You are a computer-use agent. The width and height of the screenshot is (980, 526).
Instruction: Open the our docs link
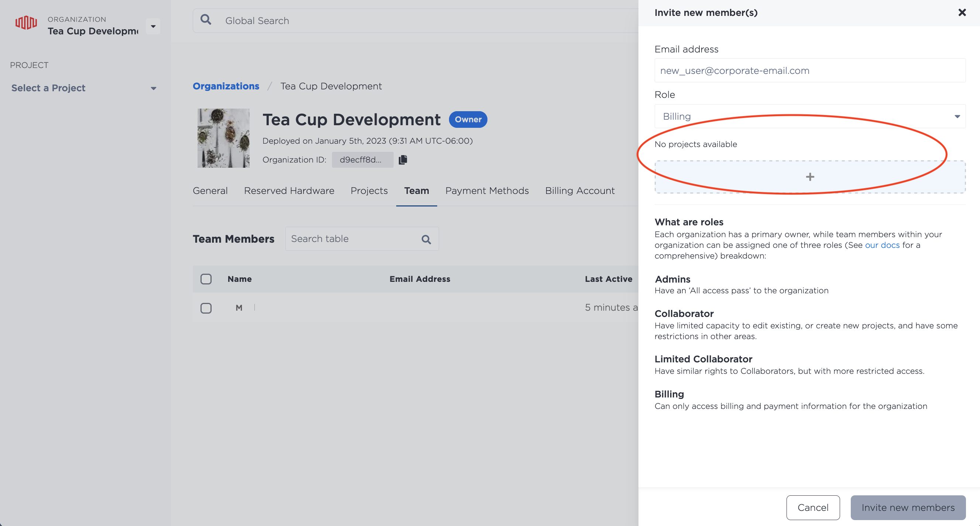pos(882,245)
